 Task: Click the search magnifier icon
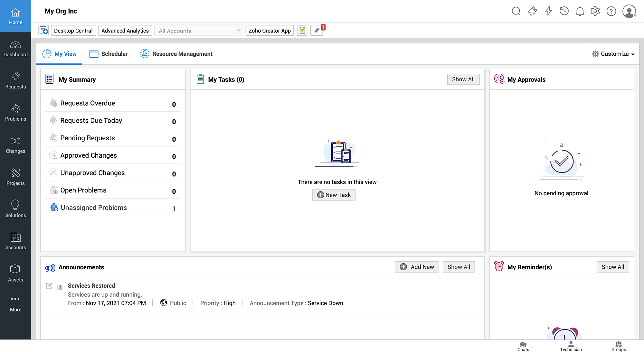[516, 11]
